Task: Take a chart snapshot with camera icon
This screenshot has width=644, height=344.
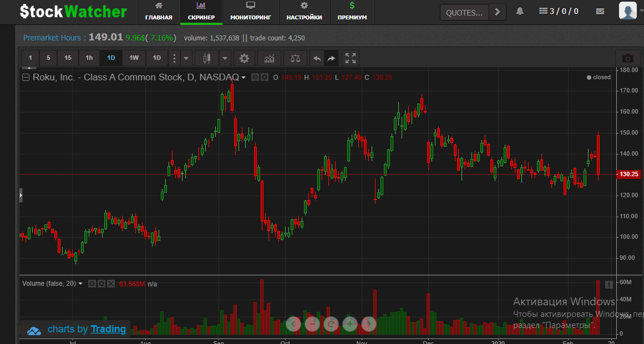Action: tap(627, 58)
